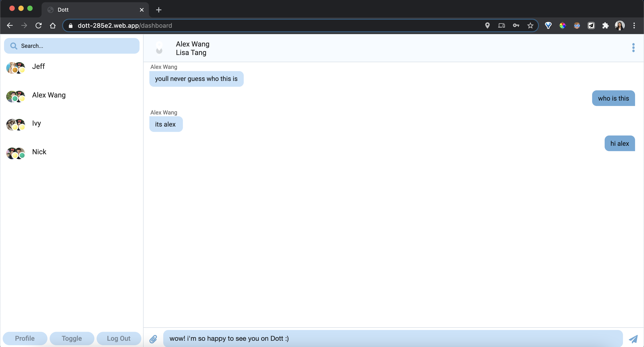Focus the message text input field

coord(392,338)
